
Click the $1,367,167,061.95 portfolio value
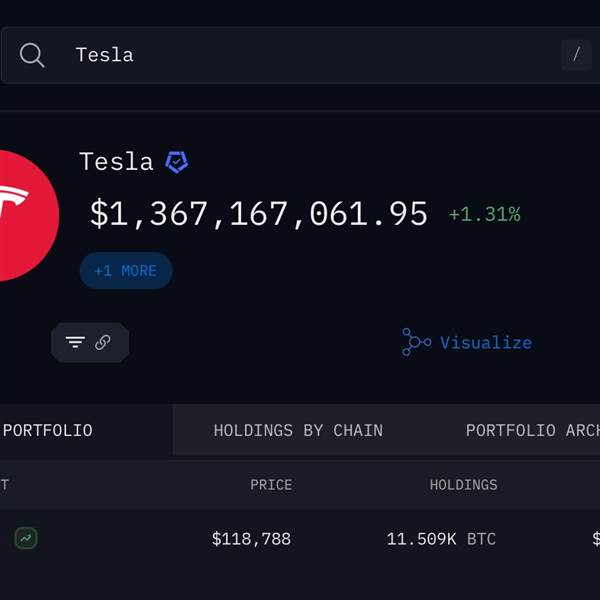[258, 214]
